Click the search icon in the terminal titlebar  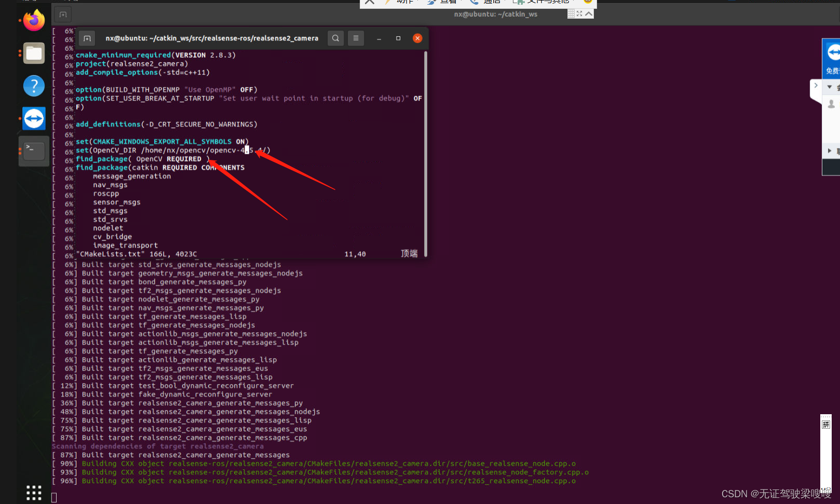click(x=335, y=38)
